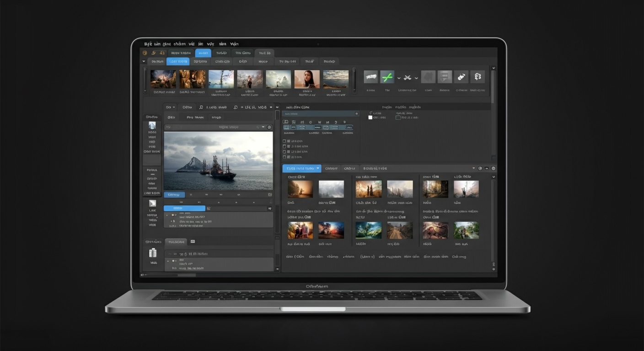Open the dropdown arrow on the blue panel tab

click(x=318, y=168)
